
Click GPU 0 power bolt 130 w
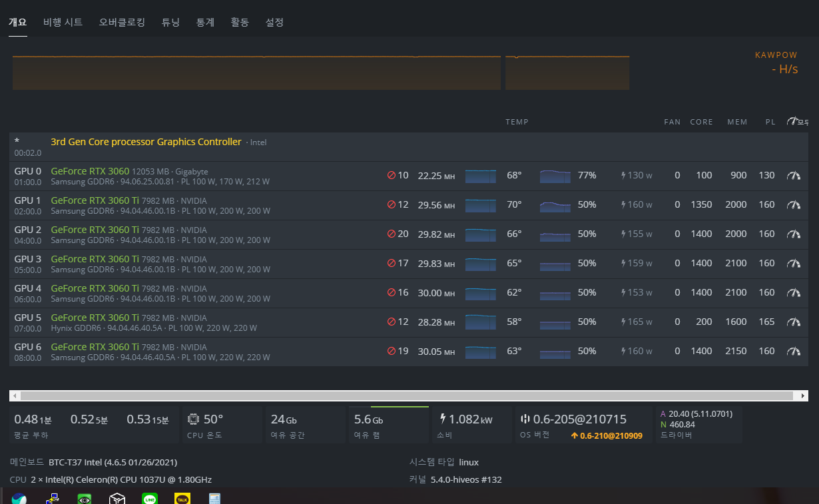tap(623, 176)
